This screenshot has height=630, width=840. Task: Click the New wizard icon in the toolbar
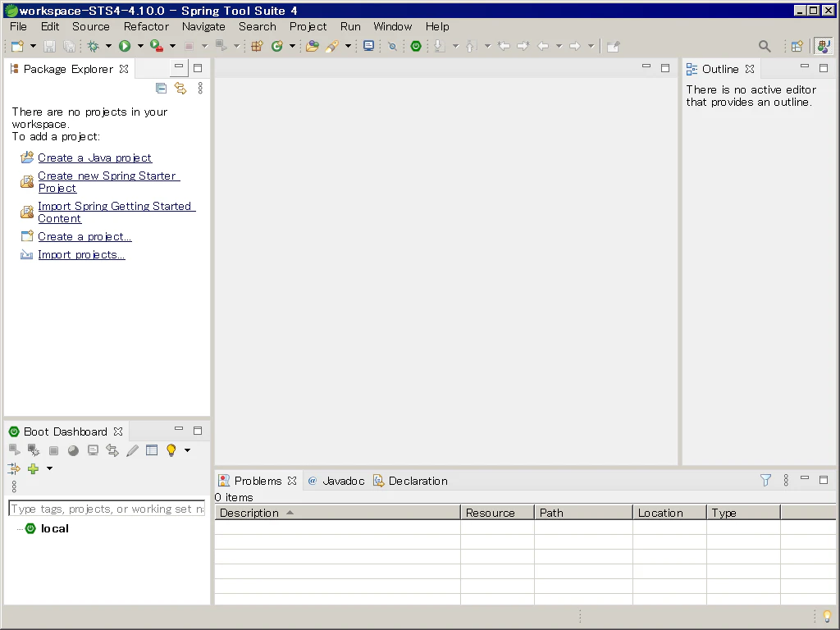click(x=18, y=47)
